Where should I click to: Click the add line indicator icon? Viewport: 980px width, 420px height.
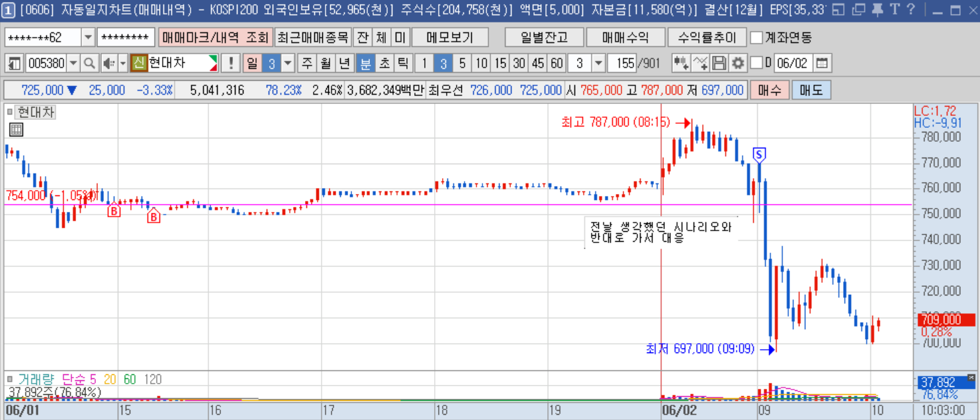pos(700,64)
